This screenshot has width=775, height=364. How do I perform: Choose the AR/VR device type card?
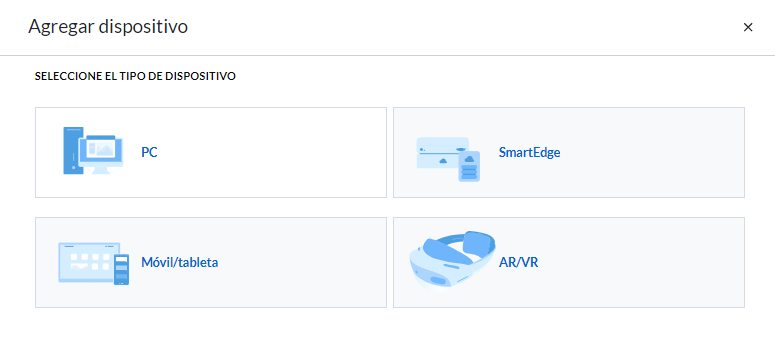[569, 262]
